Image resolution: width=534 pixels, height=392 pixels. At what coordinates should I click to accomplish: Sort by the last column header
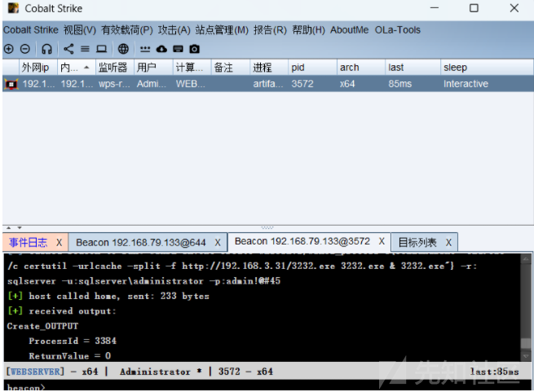(413, 68)
